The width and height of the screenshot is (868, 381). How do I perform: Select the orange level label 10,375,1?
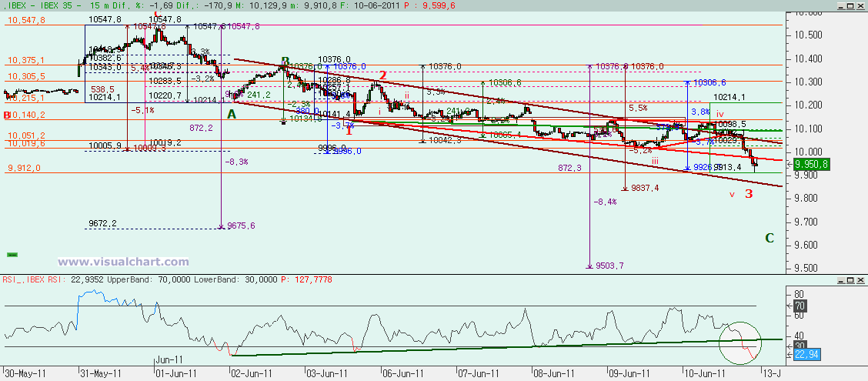(27, 60)
